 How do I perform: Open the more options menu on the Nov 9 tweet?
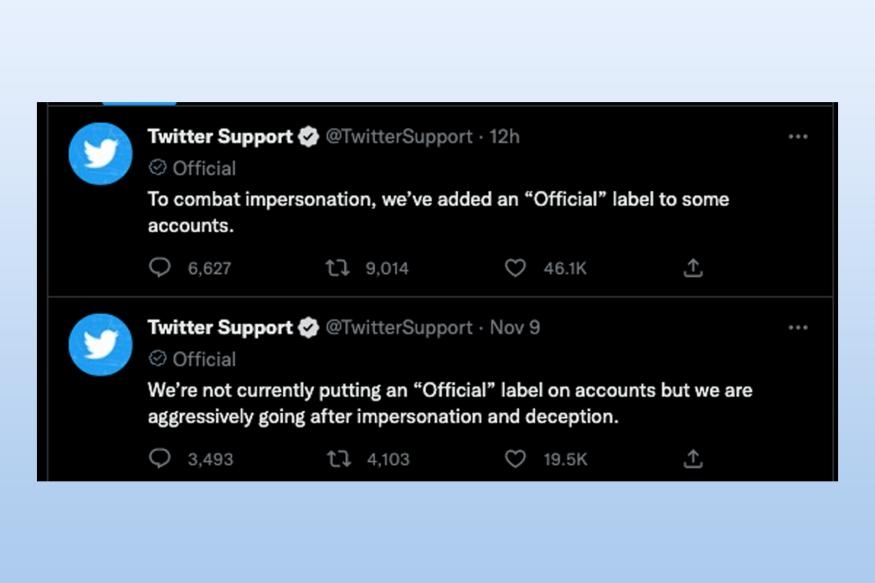click(x=798, y=327)
